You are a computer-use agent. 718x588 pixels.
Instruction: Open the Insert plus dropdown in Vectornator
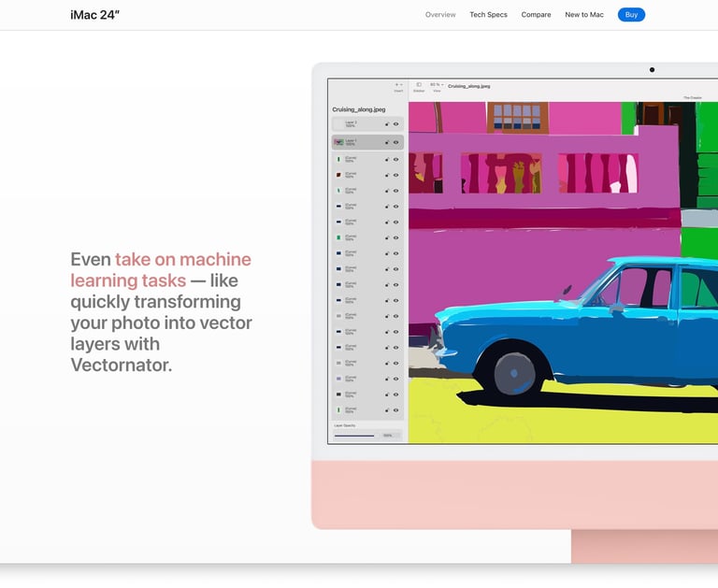click(x=398, y=87)
